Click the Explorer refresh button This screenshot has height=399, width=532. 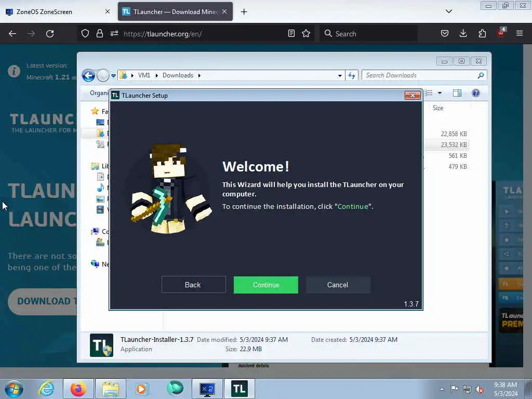pyautogui.click(x=352, y=76)
